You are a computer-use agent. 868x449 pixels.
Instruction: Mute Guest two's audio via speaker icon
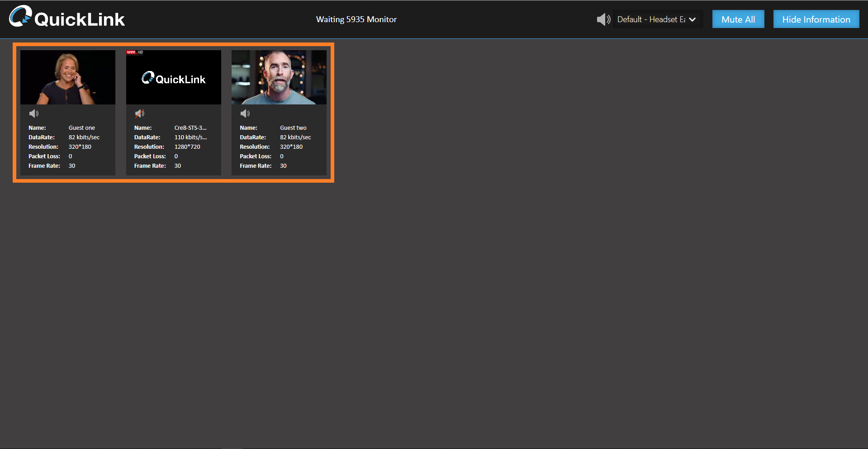pos(245,113)
